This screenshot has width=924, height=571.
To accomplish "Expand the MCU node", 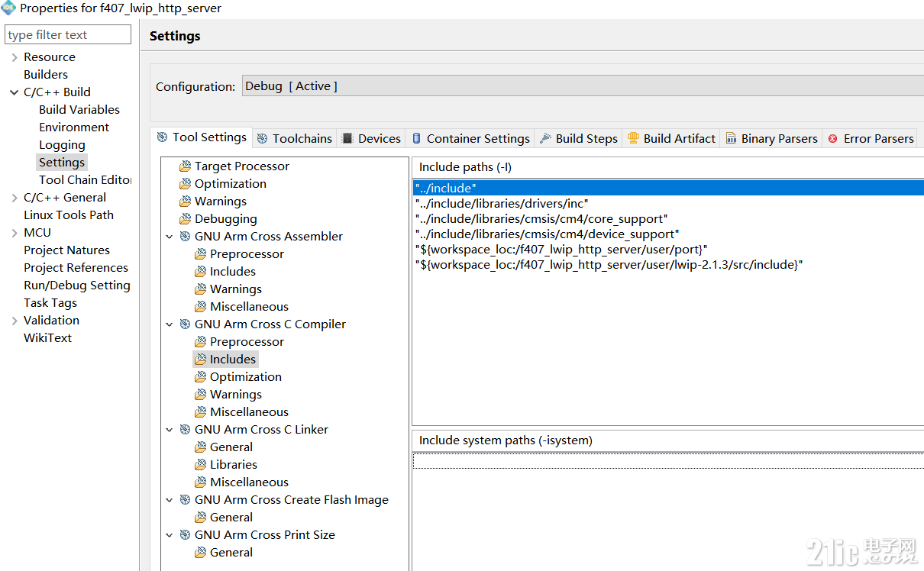I will pos(14,233).
